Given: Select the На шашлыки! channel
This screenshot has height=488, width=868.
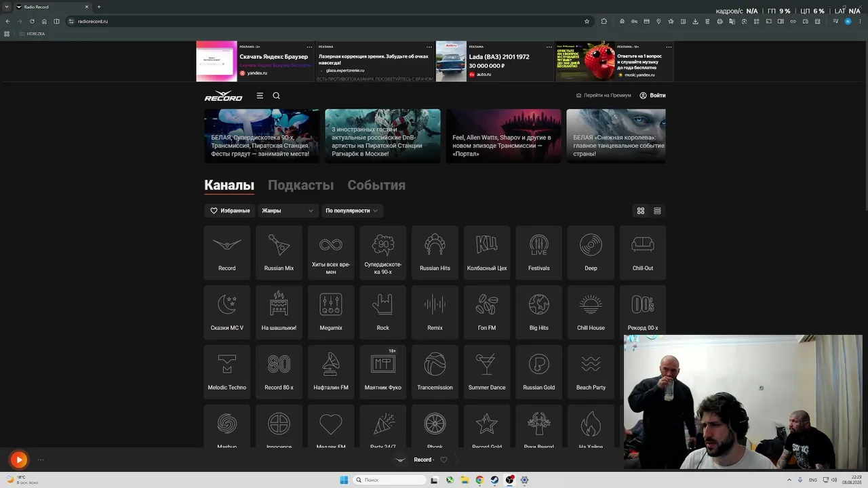Looking at the screenshot, I should [279, 312].
